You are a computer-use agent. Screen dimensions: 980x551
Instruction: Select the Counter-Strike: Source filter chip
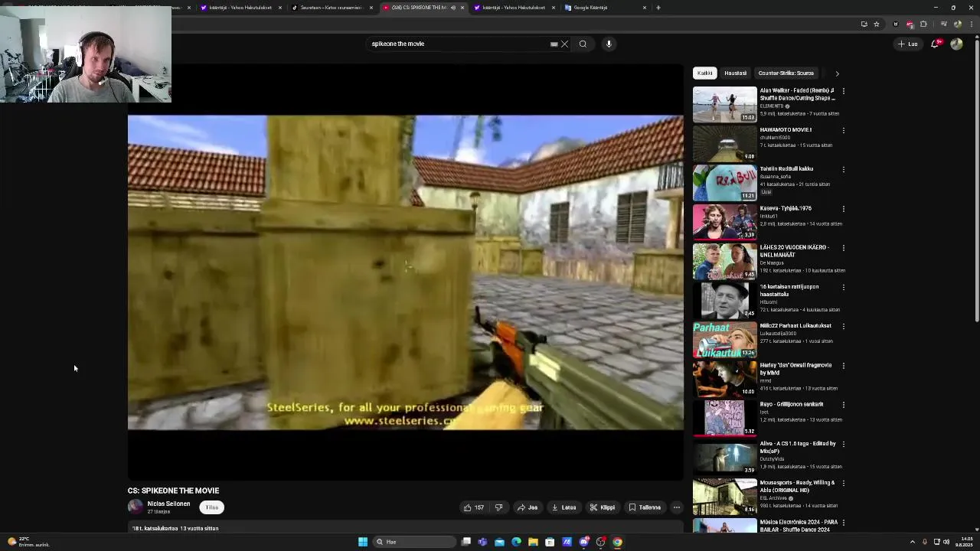(x=786, y=73)
